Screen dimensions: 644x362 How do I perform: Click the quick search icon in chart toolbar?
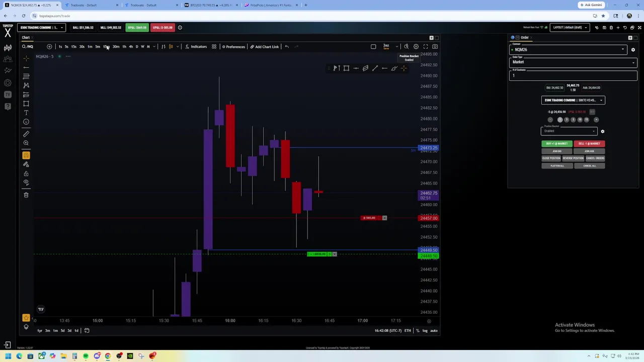coord(407,47)
